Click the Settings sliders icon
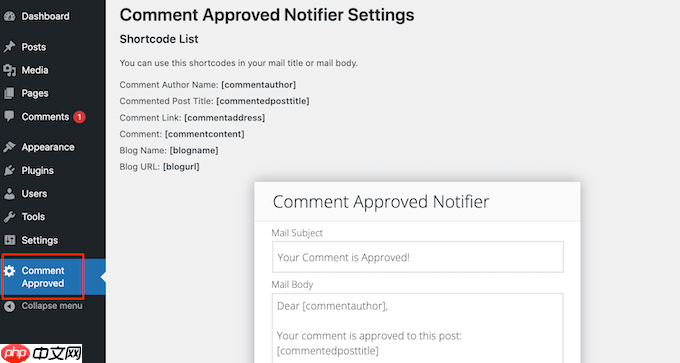Viewport: 680px width, 363px height. click(9, 240)
